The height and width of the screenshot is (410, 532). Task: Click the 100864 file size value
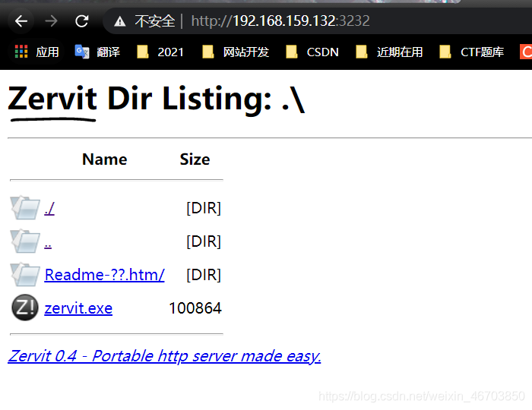[195, 308]
